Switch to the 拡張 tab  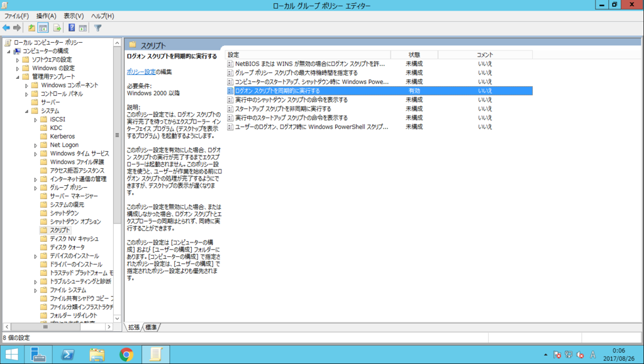(134, 327)
